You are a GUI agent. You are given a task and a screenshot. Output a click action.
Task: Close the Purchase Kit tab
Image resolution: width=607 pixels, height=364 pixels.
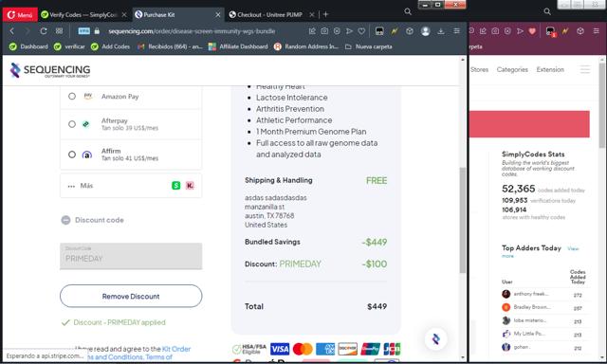pos(218,15)
